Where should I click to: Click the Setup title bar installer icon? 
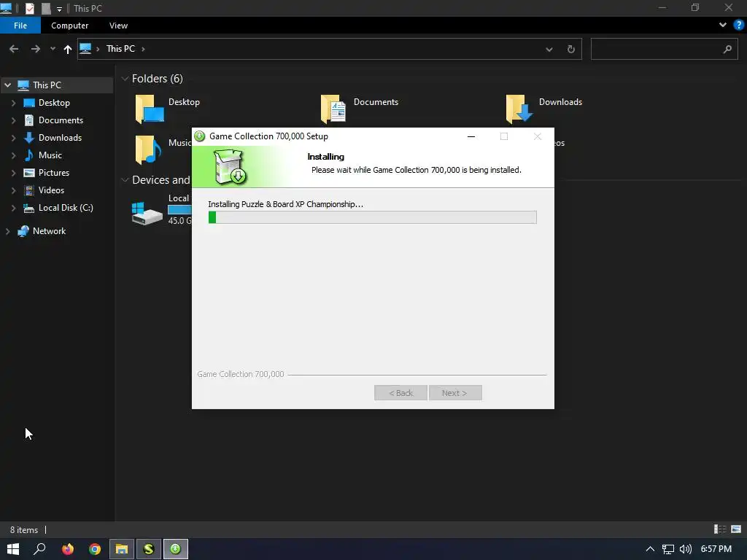pos(200,136)
